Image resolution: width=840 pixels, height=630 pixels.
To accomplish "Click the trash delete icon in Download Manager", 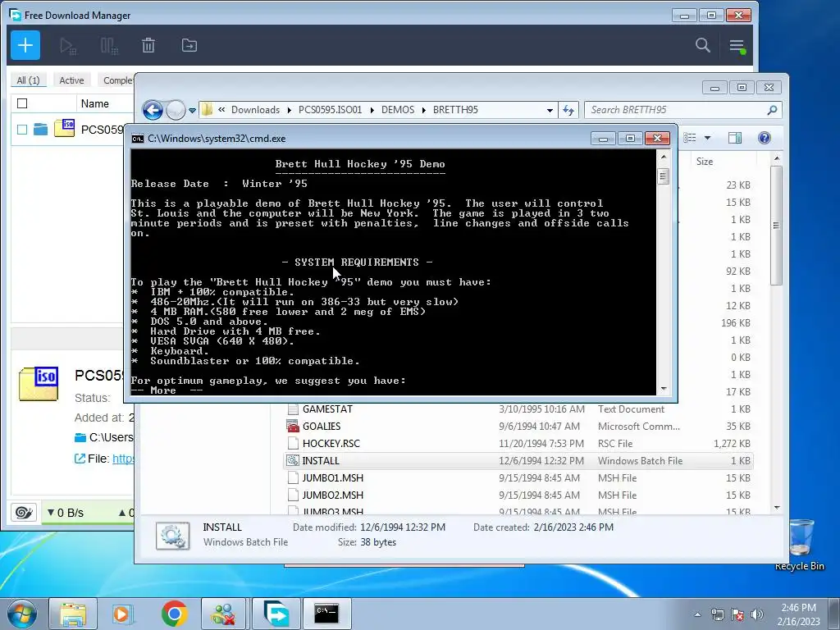I will 148,46.
